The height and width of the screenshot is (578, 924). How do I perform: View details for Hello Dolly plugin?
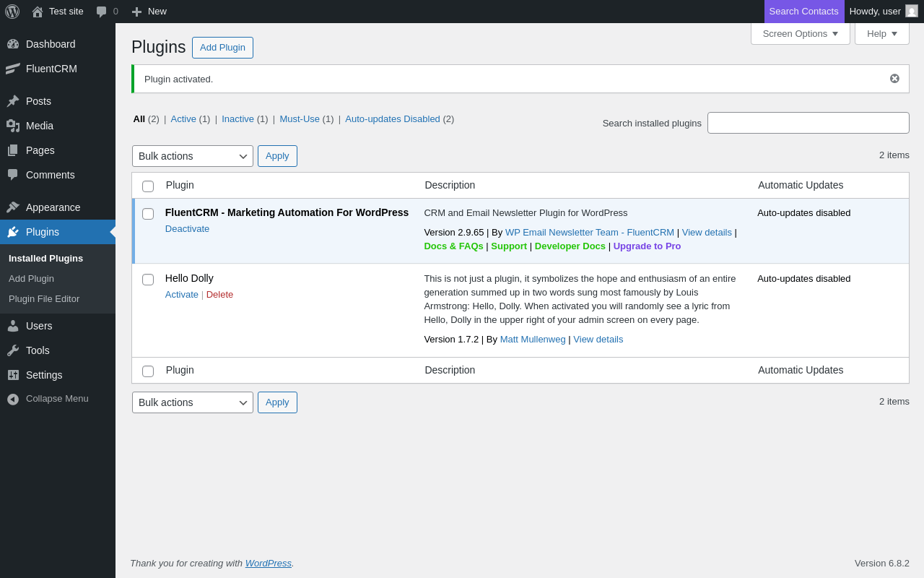598,340
